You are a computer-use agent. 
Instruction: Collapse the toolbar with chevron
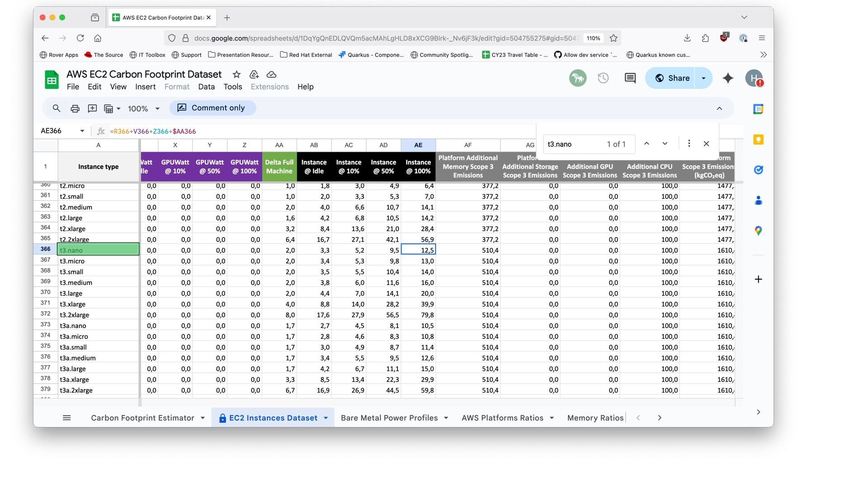click(x=719, y=108)
